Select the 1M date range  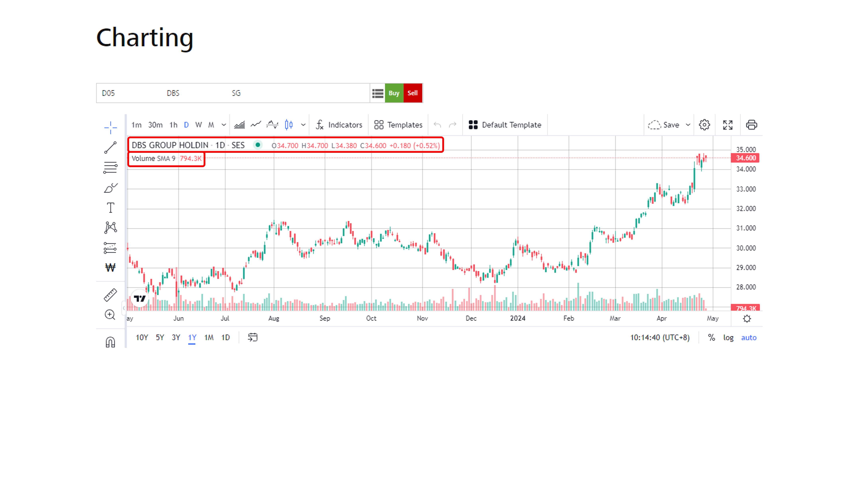click(x=209, y=337)
